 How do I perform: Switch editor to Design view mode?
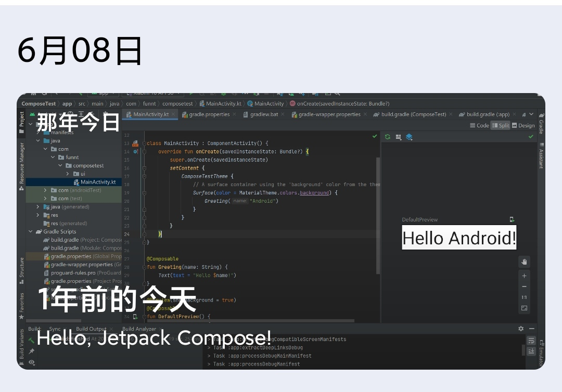point(523,125)
